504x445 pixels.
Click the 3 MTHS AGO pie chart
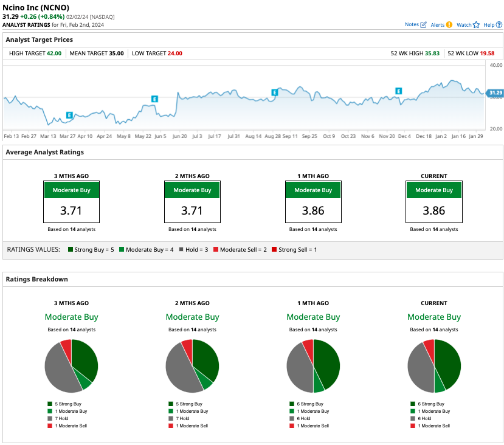click(71, 366)
